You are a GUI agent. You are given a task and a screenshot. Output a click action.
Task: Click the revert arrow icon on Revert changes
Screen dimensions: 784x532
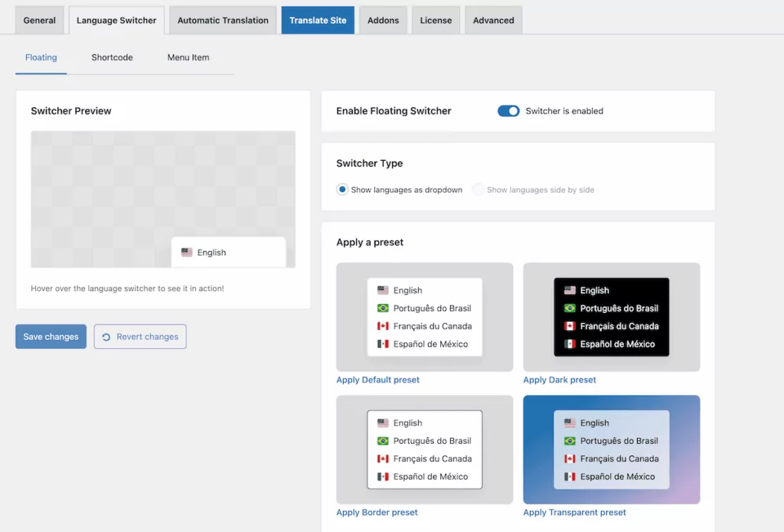tap(106, 337)
